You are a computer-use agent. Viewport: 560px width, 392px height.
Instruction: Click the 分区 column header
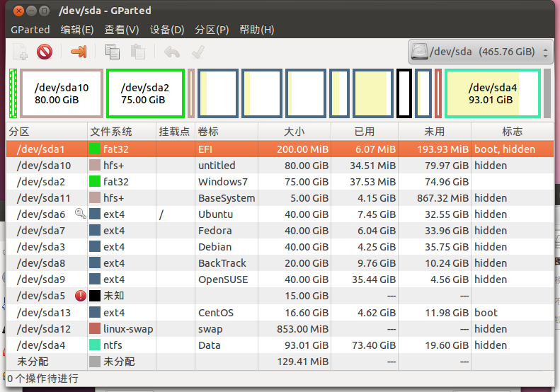coord(47,132)
